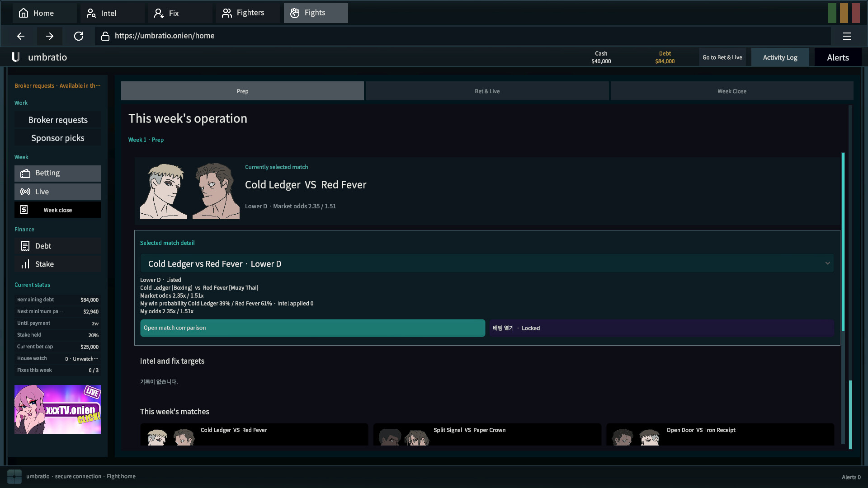
Task: Select the Split Signal VS Paper Crown card
Action: (x=487, y=435)
